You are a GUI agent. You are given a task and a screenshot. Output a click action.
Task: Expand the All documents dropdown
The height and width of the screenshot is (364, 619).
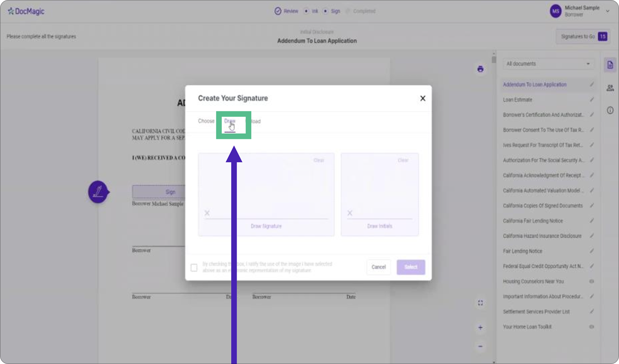pos(548,64)
